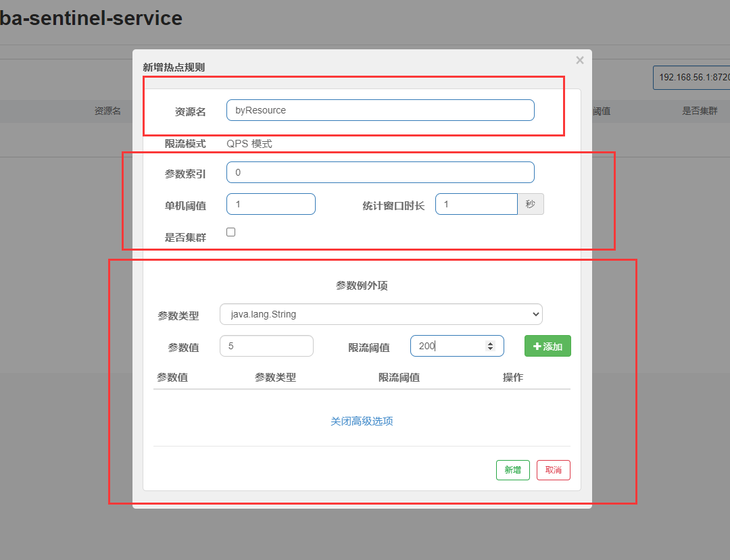This screenshot has height=560, width=730.
Task: Click the red 取消 button
Action: [553, 470]
